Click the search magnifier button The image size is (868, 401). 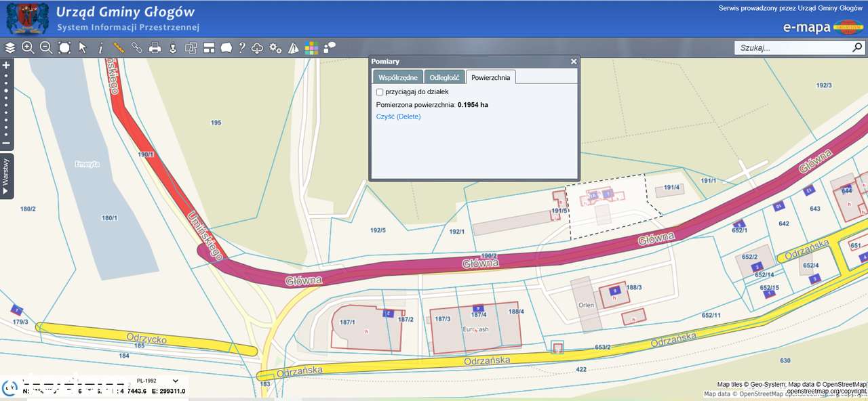[857, 48]
